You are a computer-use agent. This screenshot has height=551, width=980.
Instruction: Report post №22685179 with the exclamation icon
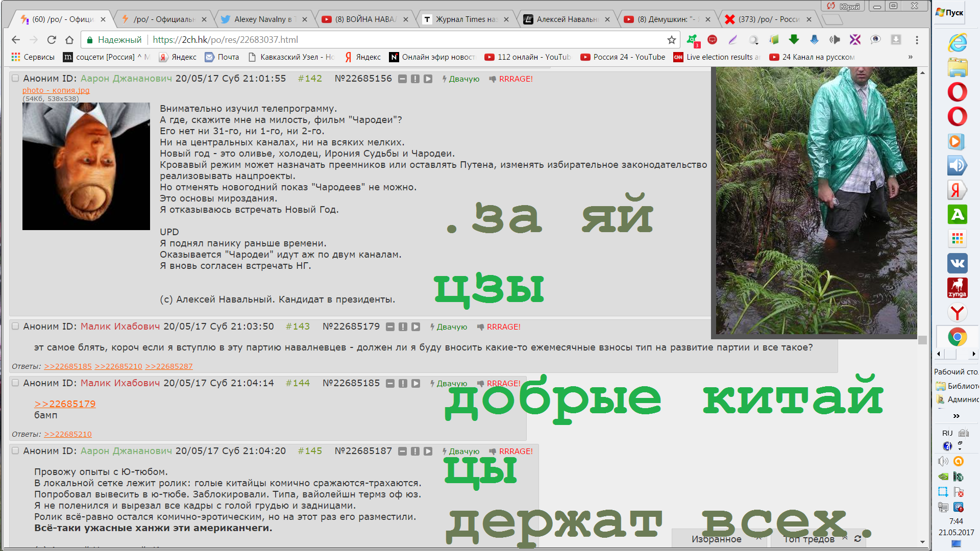click(x=403, y=327)
